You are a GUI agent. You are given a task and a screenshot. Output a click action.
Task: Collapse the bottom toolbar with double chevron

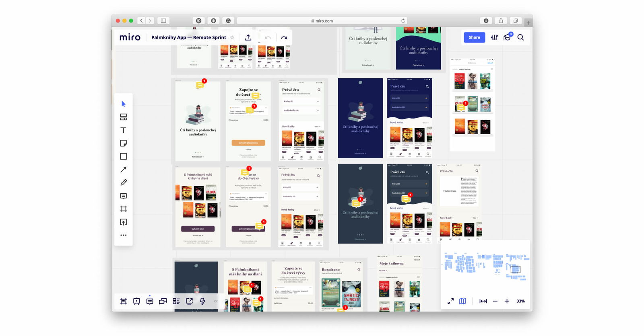point(216,301)
